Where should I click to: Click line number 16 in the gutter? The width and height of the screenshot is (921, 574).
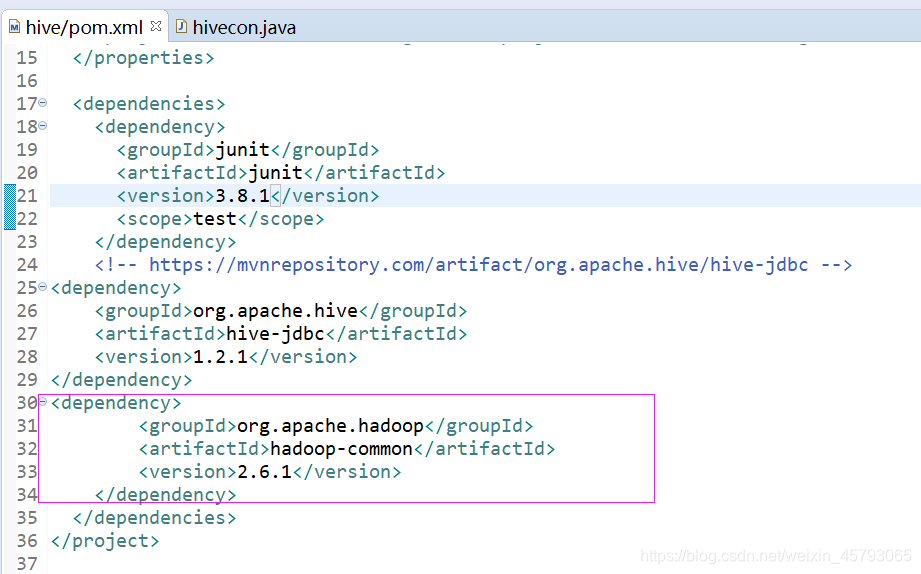27,80
